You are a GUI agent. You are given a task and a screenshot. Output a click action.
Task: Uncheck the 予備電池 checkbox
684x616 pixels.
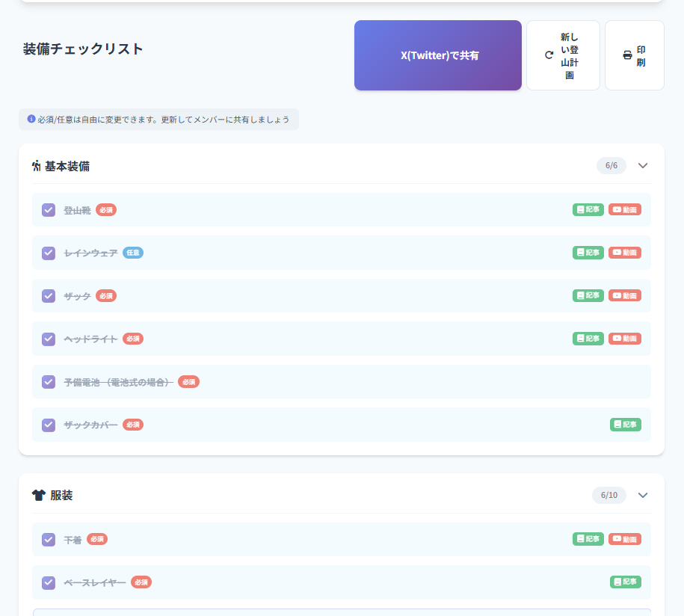[49, 382]
